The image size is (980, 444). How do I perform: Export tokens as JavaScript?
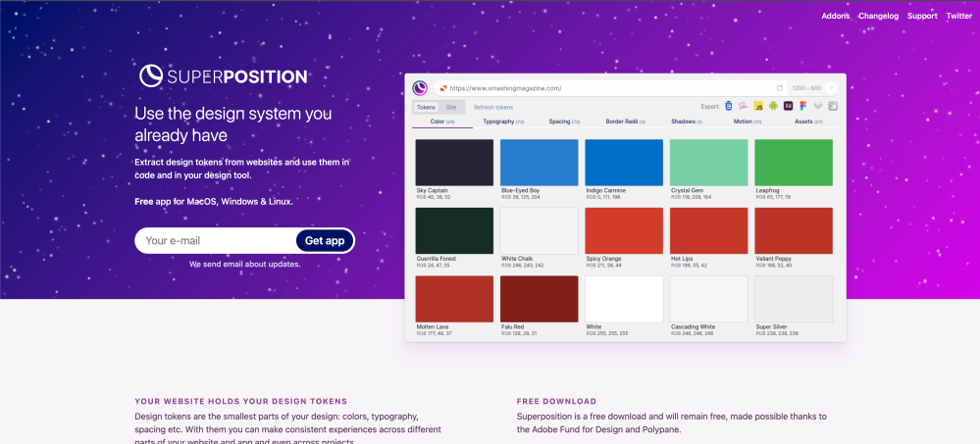pyautogui.click(x=758, y=106)
